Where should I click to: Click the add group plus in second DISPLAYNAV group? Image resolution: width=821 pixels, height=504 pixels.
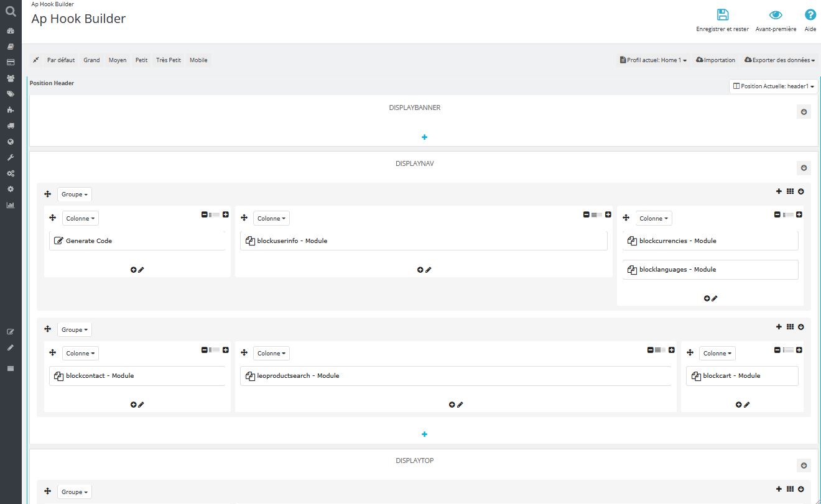coord(779,327)
